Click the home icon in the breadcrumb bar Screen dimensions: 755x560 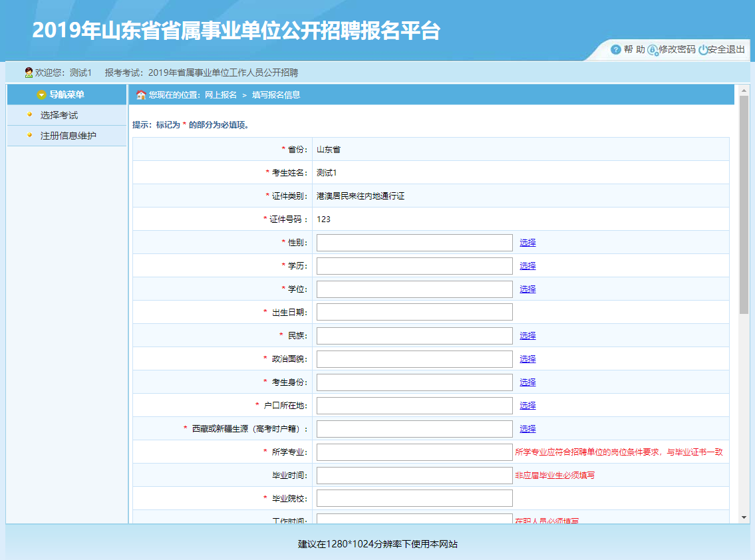[x=141, y=95]
